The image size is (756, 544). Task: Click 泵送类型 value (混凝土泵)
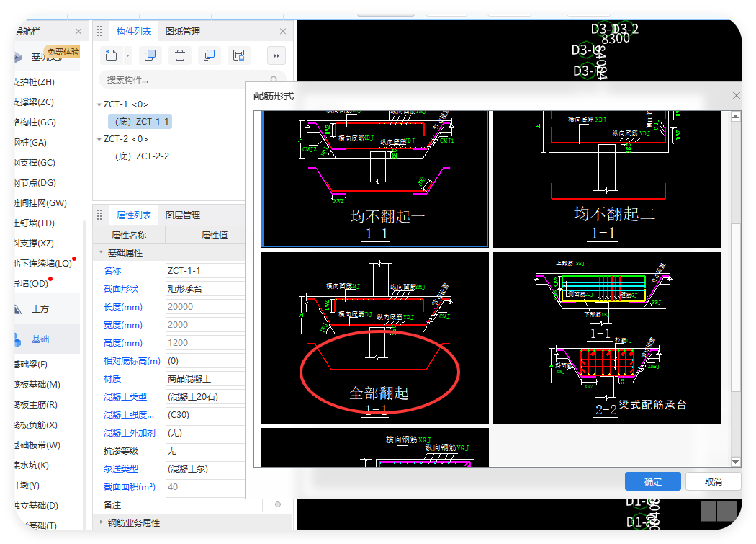[x=205, y=468]
